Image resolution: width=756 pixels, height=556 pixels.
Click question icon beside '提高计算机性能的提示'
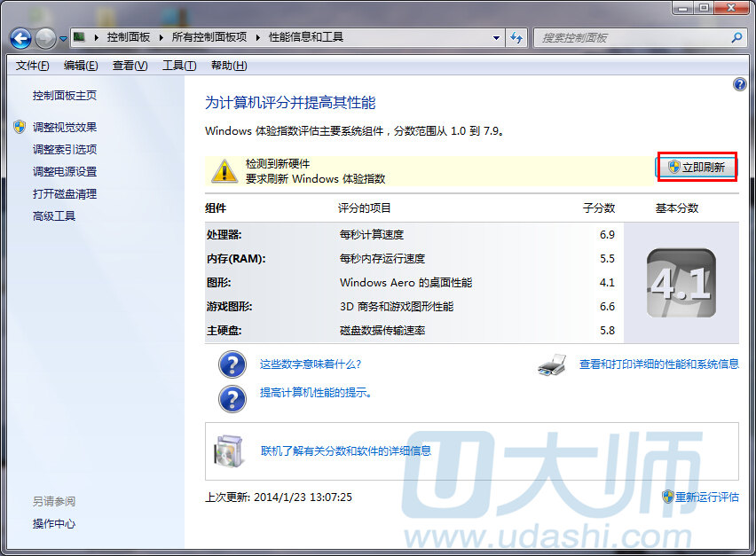click(232, 395)
